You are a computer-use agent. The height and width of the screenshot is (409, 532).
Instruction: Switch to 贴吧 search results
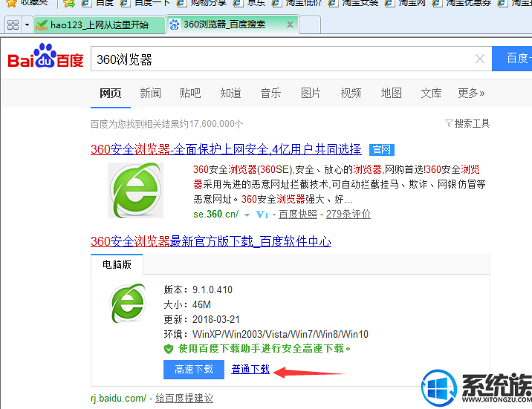coord(190,93)
